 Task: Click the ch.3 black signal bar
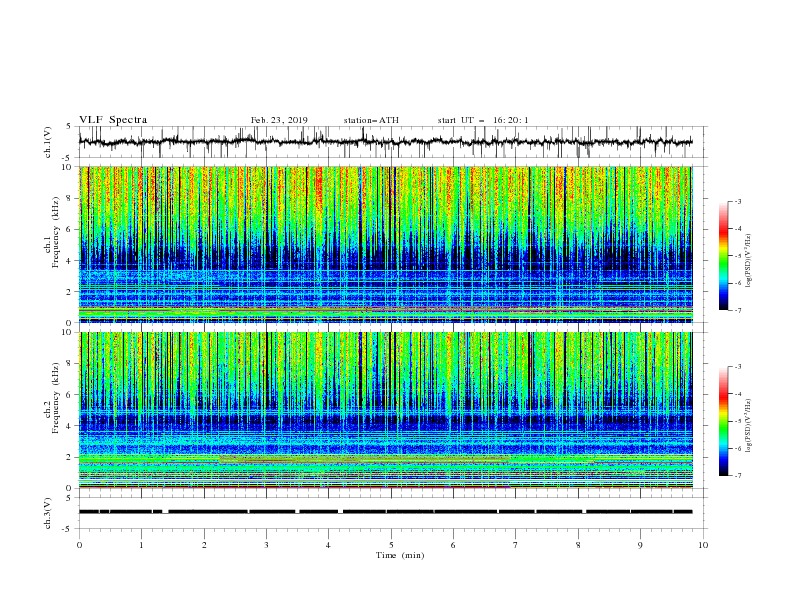point(386,512)
